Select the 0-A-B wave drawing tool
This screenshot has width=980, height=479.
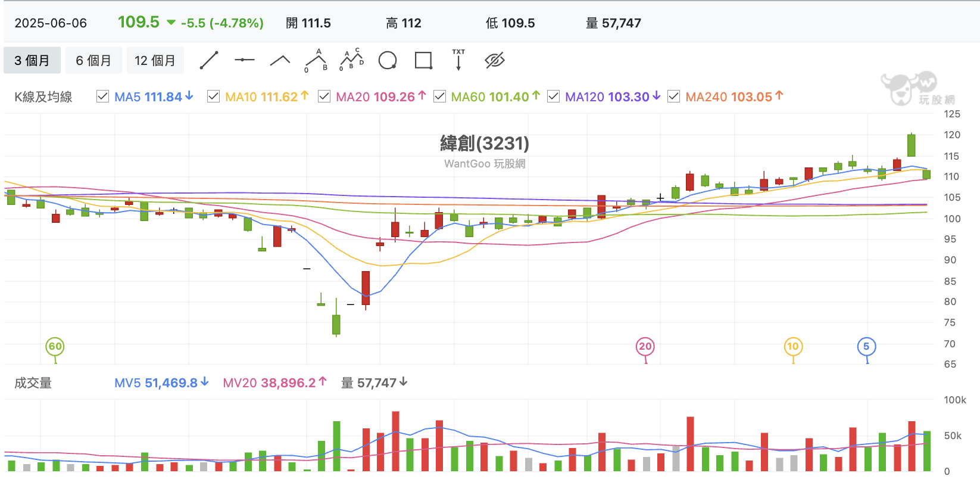(316, 60)
